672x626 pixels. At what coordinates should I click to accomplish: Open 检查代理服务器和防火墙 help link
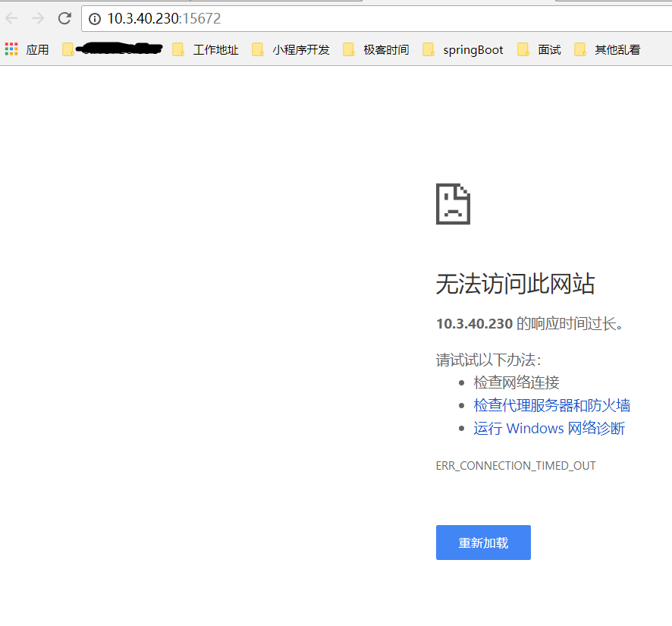click(551, 404)
